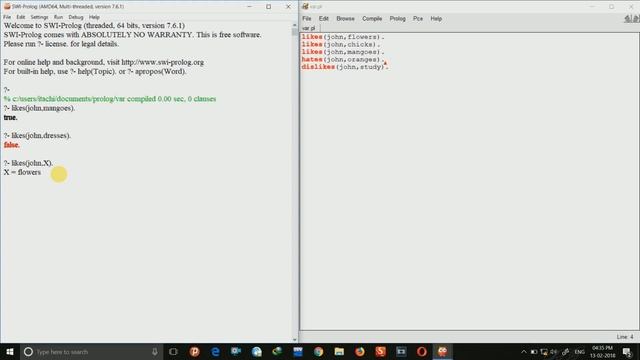
Task: Open Pce menu in the editor
Action: [x=418, y=19]
